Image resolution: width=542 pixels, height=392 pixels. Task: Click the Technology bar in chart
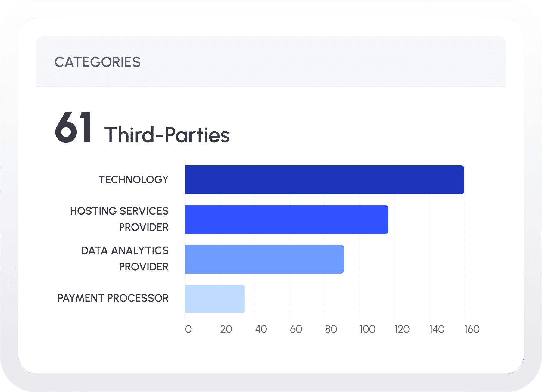pyautogui.click(x=324, y=180)
